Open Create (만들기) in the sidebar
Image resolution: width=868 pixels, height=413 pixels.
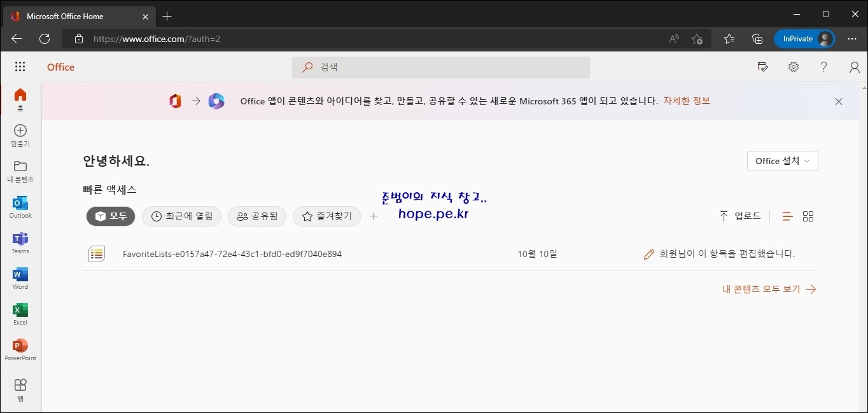pos(20,136)
